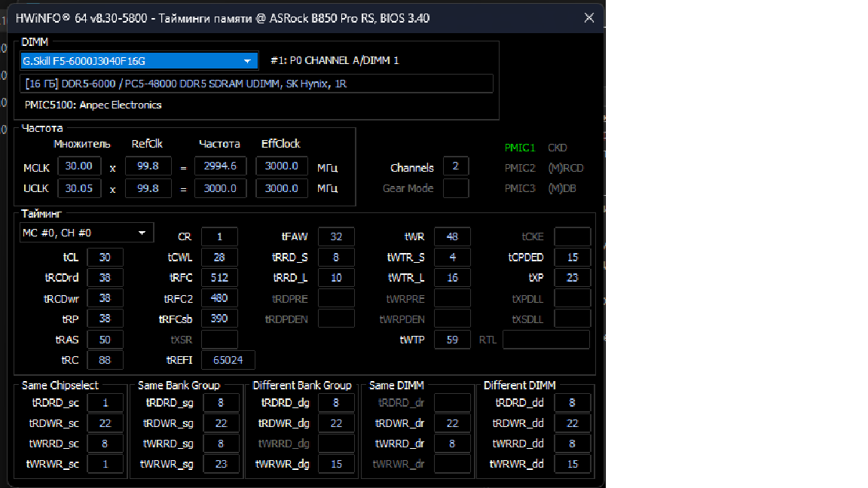Viewport: 868px width, 488px height.
Task: Click the tFAW timing field
Action: pos(336,236)
